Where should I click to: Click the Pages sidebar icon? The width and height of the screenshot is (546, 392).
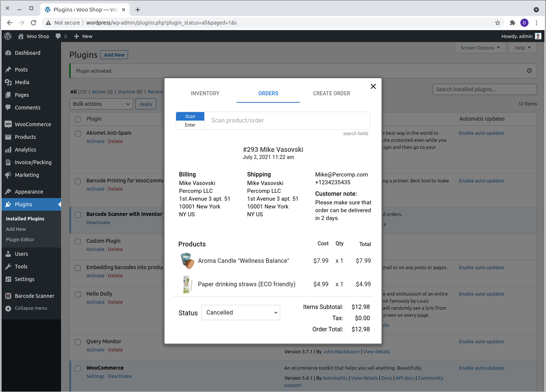(8, 95)
